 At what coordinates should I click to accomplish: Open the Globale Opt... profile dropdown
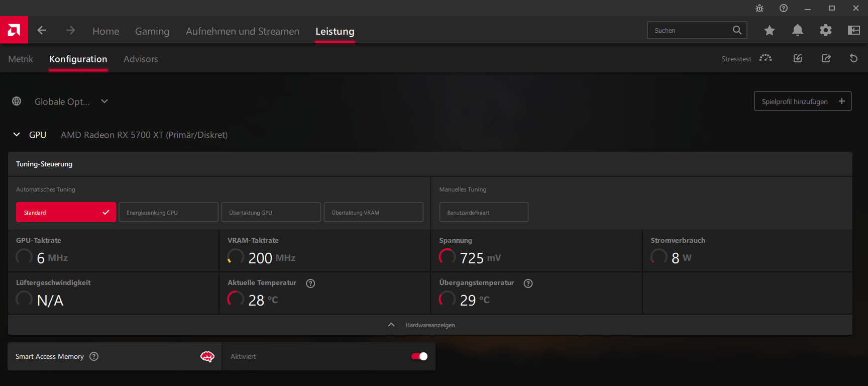pos(71,102)
